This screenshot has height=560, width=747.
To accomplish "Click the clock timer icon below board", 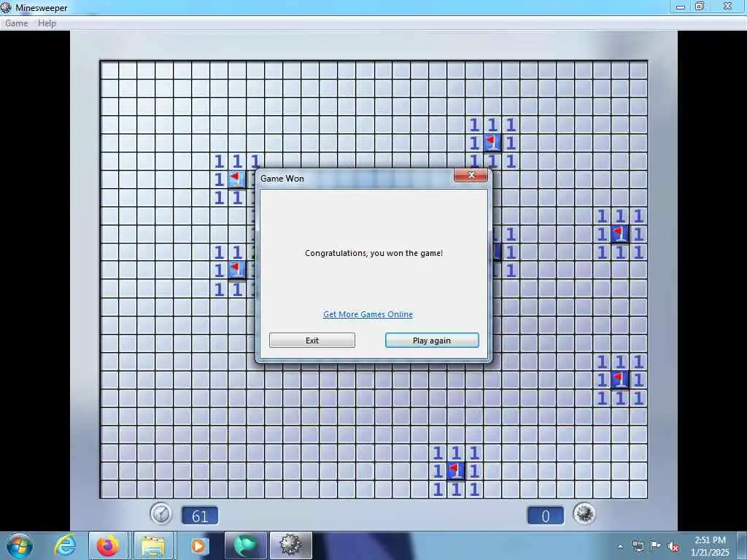I will [161, 514].
